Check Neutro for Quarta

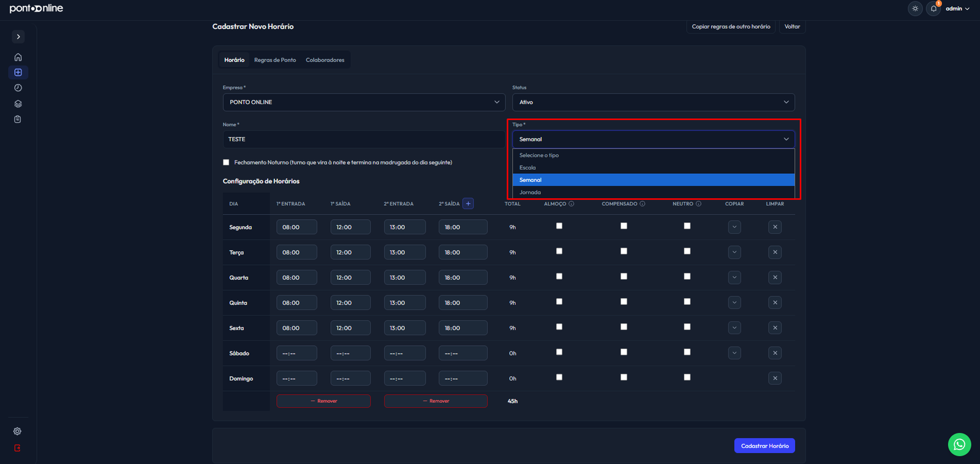[687, 276]
